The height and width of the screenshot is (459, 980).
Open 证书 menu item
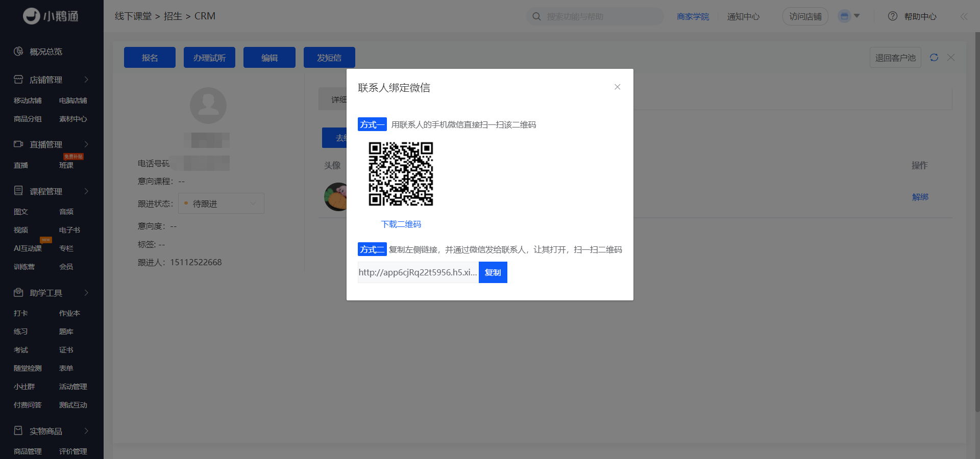[x=66, y=350]
